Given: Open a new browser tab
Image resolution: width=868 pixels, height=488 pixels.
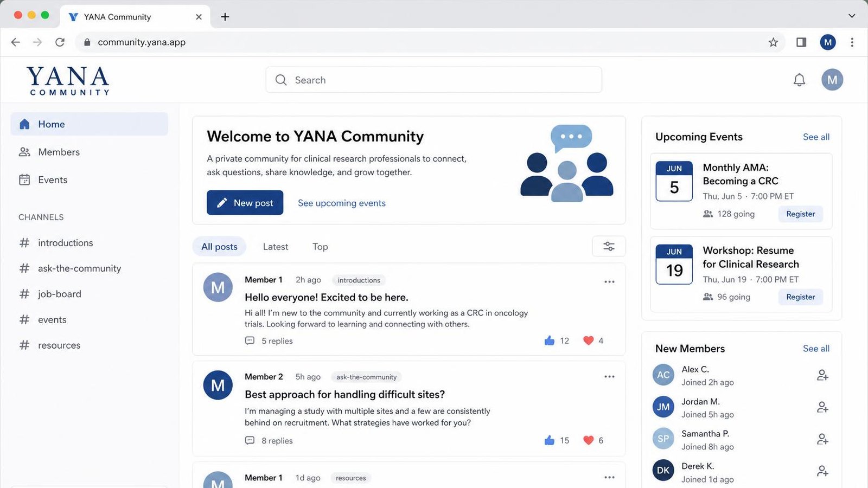Looking at the screenshot, I should tap(225, 17).
